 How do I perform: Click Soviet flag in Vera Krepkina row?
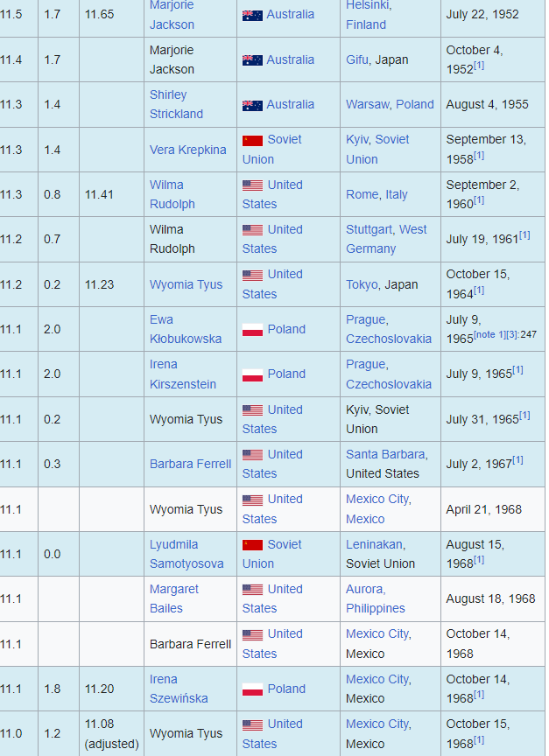[x=252, y=140]
